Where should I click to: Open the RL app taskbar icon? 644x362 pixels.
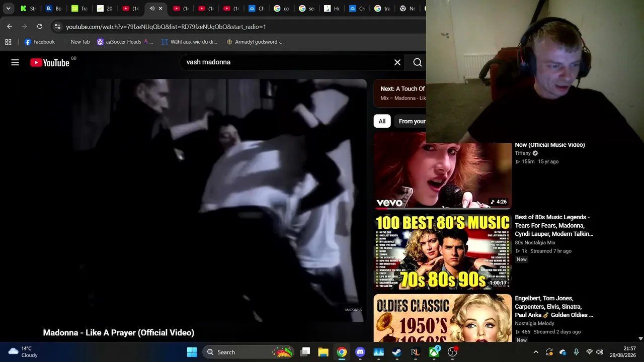(x=415, y=352)
